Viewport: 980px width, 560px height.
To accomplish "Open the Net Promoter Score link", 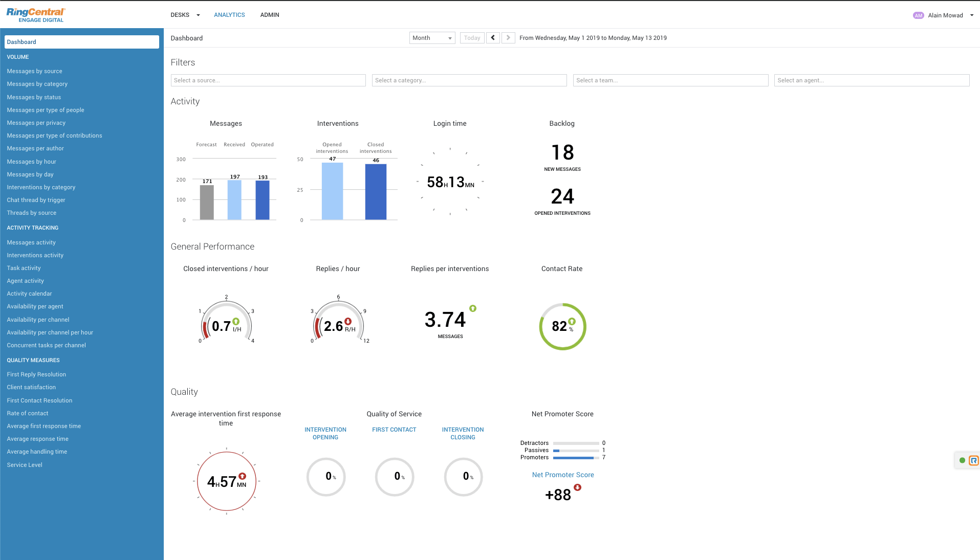I will click(x=563, y=475).
